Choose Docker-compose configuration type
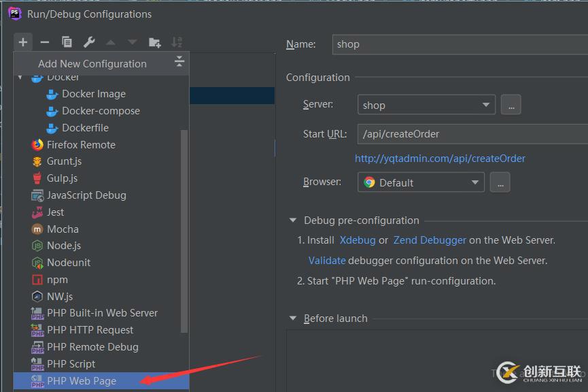Screen dimensions: 588x392 (x=101, y=111)
